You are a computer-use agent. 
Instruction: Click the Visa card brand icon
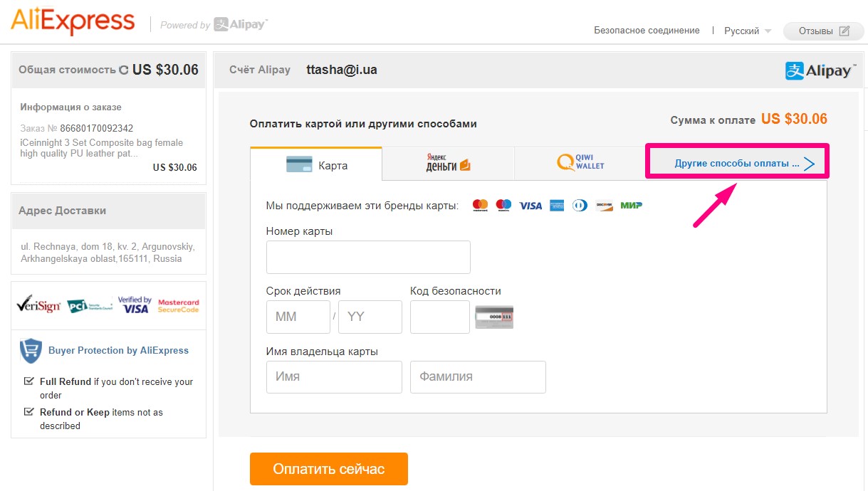[530, 206]
